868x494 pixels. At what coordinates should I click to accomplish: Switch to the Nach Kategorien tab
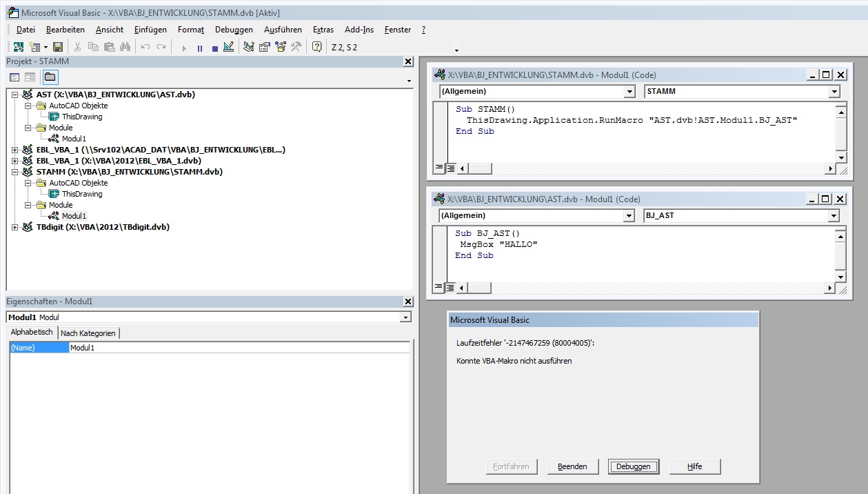[88, 333]
